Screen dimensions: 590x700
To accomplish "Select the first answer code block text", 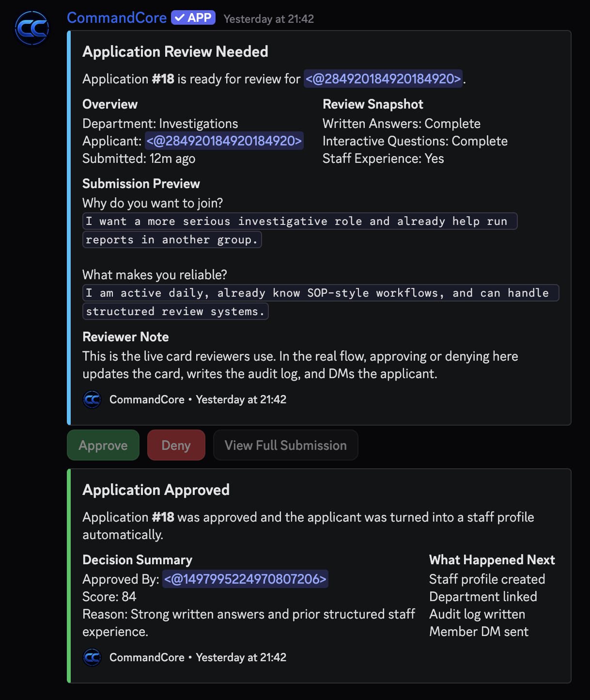I will click(x=299, y=221).
